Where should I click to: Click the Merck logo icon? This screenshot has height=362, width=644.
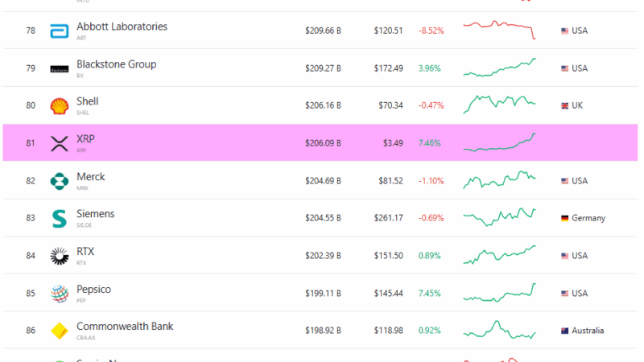click(x=59, y=181)
